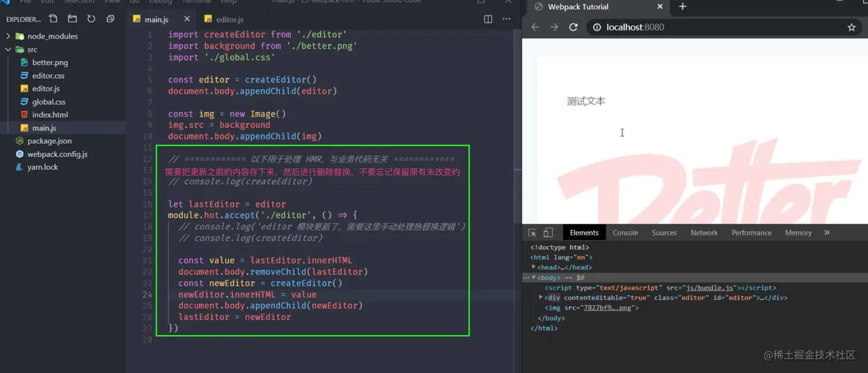The image size is (868, 373).
Task: Follow the 7827bf9….png image source link
Action: (608, 308)
